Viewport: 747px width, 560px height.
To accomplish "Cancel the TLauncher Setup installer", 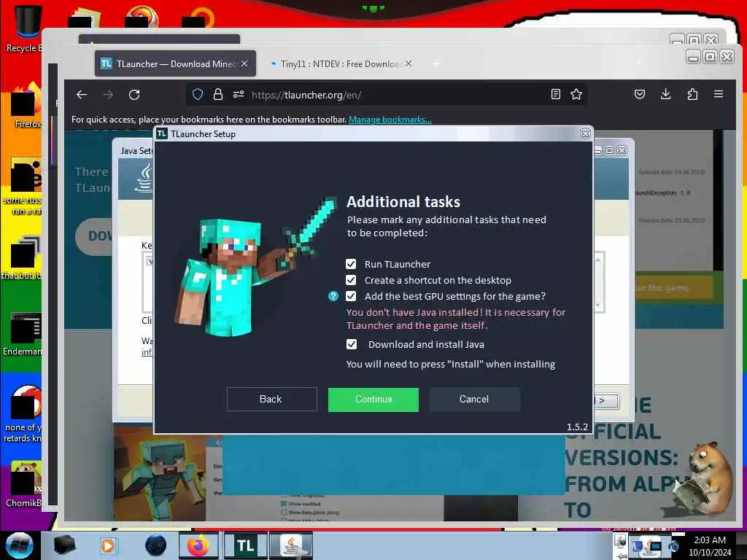I will click(474, 399).
